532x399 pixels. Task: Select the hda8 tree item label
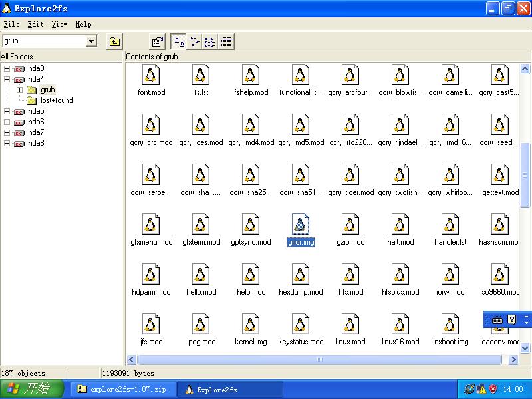(x=37, y=143)
